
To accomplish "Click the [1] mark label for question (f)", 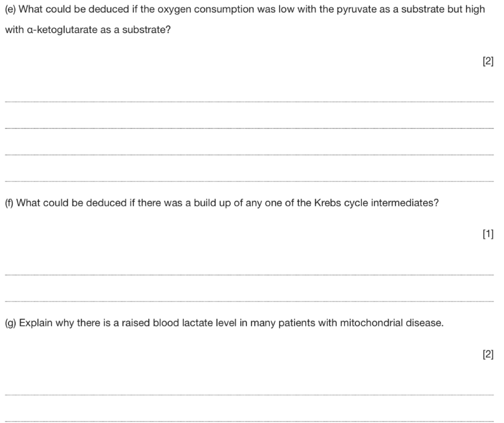I will tap(488, 235).
